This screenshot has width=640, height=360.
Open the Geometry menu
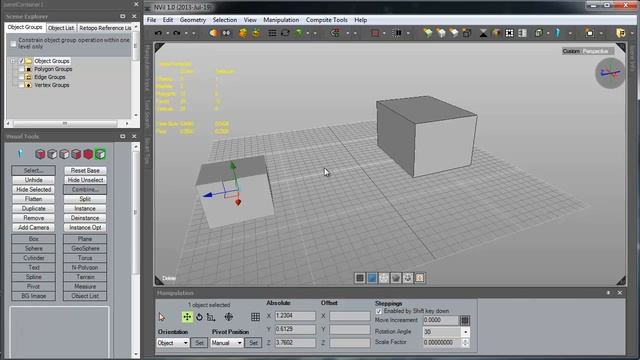[x=193, y=20]
